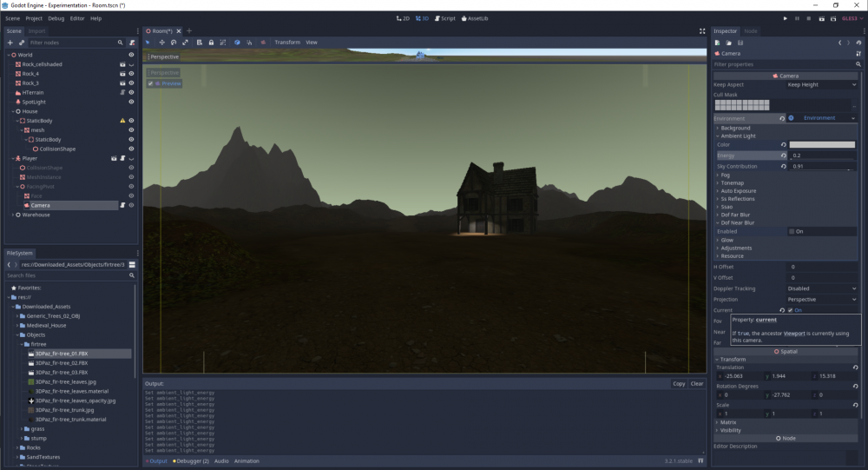
Task: Click the instance scene link icon
Action: point(22,43)
